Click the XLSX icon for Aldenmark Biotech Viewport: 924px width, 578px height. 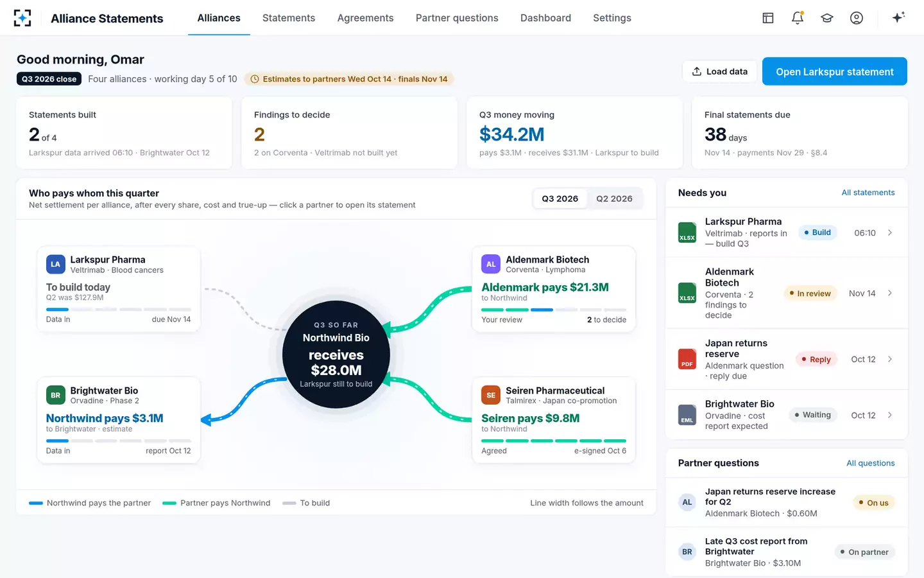[687, 293]
